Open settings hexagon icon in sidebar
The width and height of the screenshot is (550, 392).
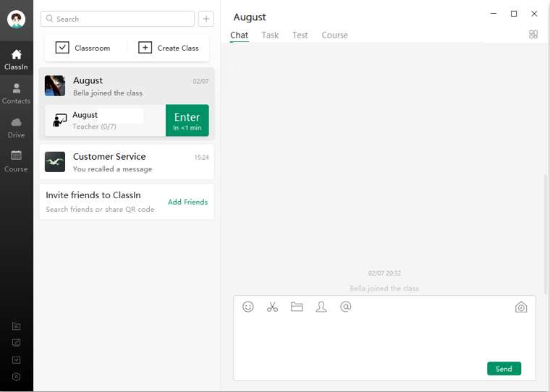[x=16, y=377]
